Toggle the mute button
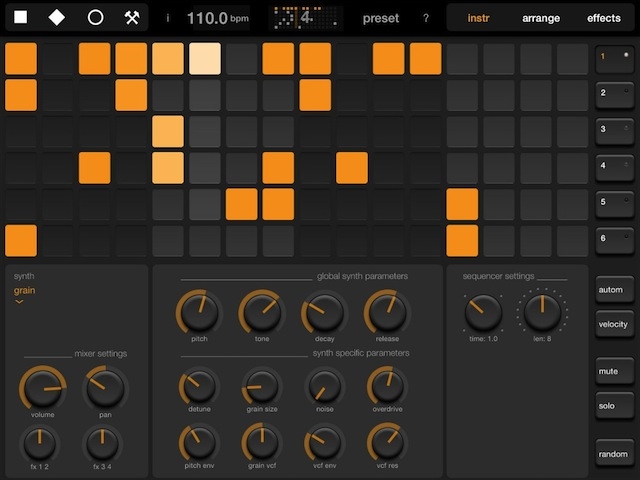 (613, 370)
